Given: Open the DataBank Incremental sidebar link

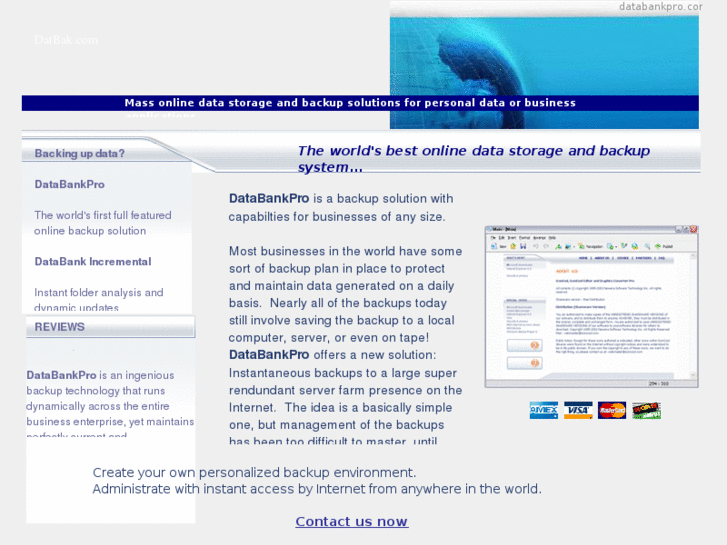Looking at the screenshot, I should [x=93, y=262].
